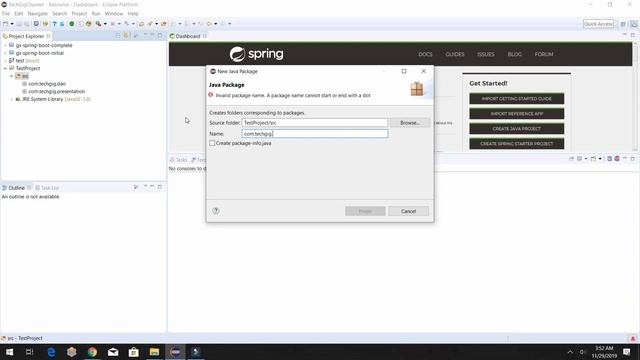This screenshot has width=640, height=360.
Task: Open FORUM link in Spring Dashboard
Action: 544,54
